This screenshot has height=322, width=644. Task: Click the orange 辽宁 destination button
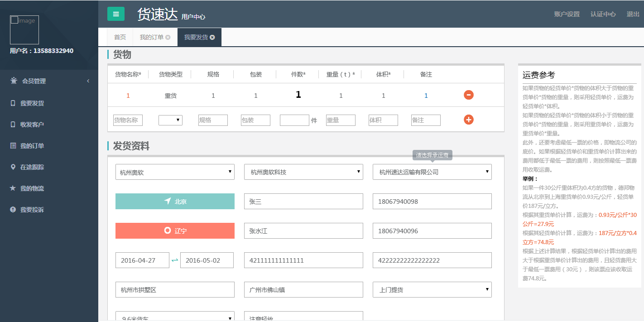[175, 231]
